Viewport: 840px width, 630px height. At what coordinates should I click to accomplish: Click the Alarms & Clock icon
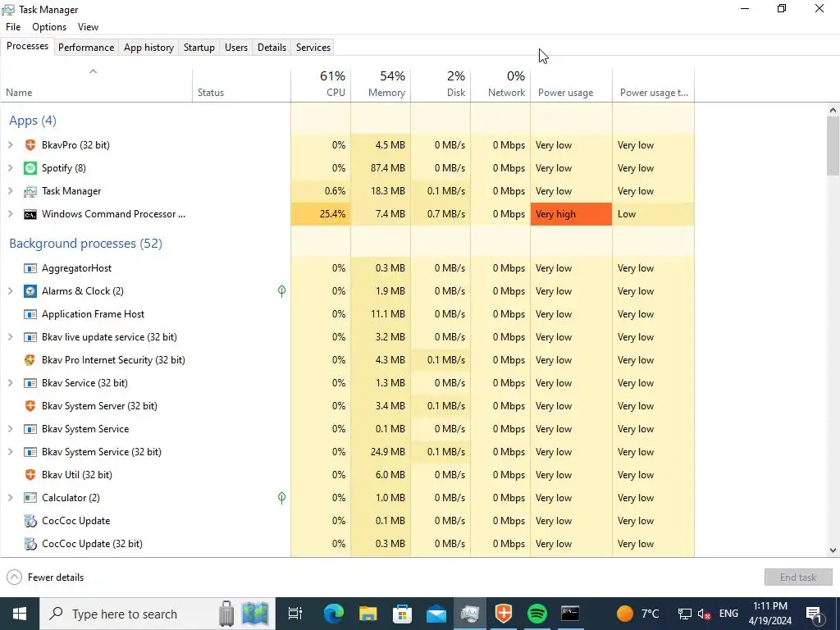pyautogui.click(x=30, y=291)
